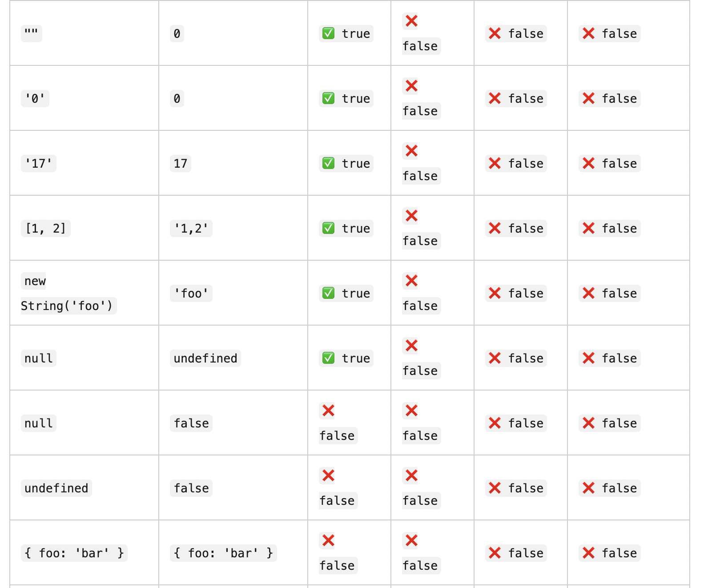The width and height of the screenshot is (708, 588).
Task: Click green checkmark in new String('foo') row
Action: coord(328,293)
